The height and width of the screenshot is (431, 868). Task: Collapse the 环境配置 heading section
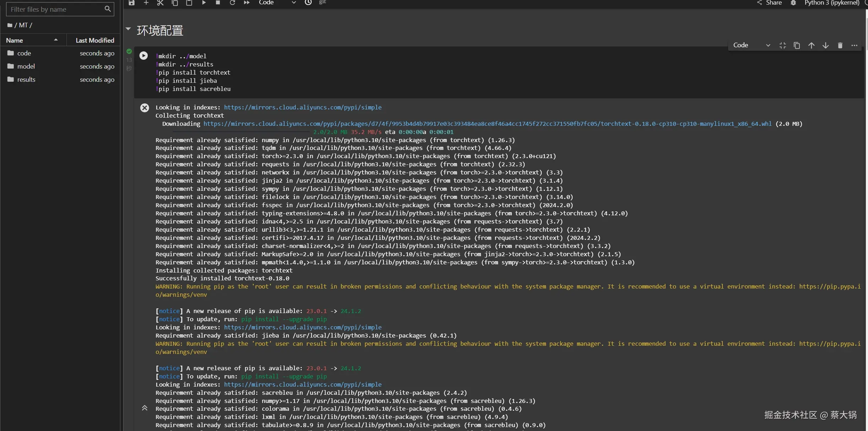[x=129, y=29]
